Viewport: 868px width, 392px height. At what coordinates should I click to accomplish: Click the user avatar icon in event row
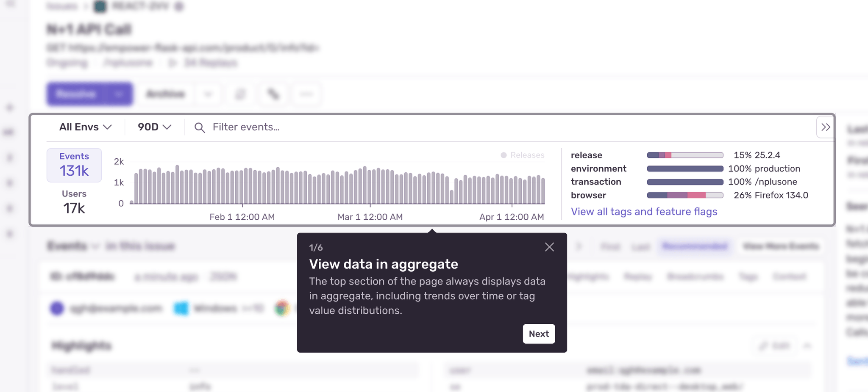[57, 308]
